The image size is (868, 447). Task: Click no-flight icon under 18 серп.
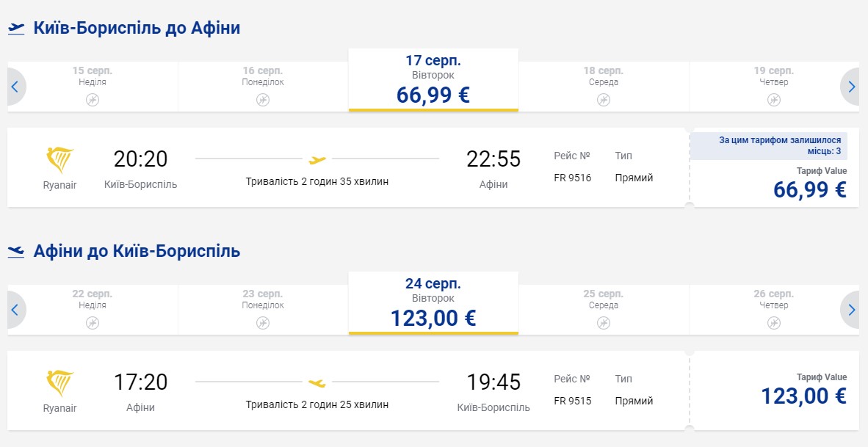(x=604, y=100)
